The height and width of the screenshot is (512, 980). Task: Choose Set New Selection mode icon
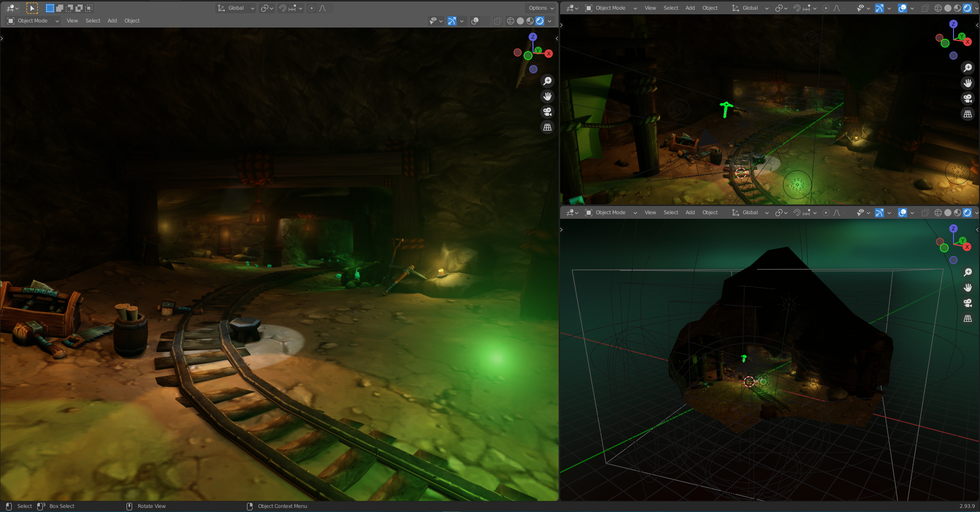pyautogui.click(x=49, y=8)
